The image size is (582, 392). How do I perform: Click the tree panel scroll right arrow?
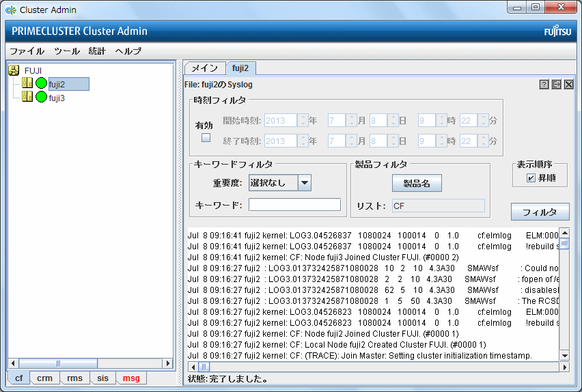tap(168, 363)
